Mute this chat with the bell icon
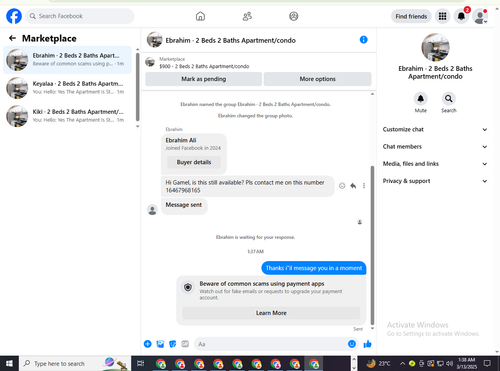Image resolution: width=500 pixels, height=371 pixels. pos(421,99)
